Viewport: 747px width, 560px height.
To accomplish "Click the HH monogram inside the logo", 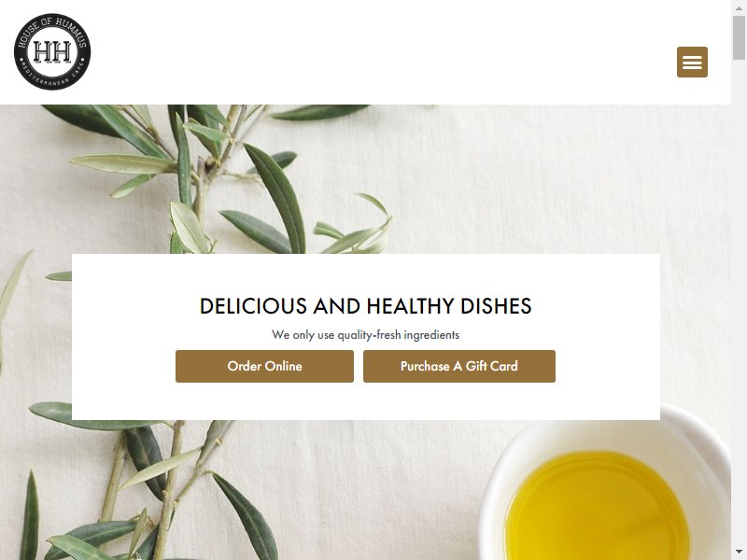I will [x=52, y=51].
